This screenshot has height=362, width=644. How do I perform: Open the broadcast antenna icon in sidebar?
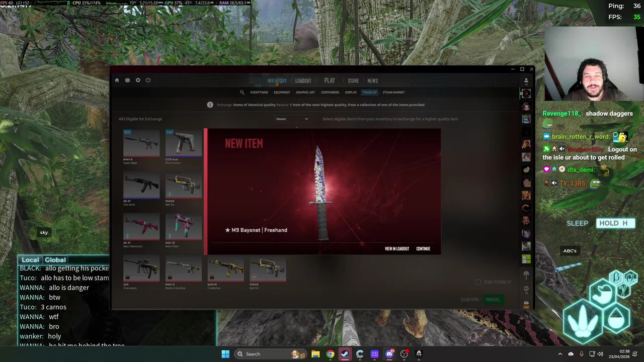coord(526,275)
